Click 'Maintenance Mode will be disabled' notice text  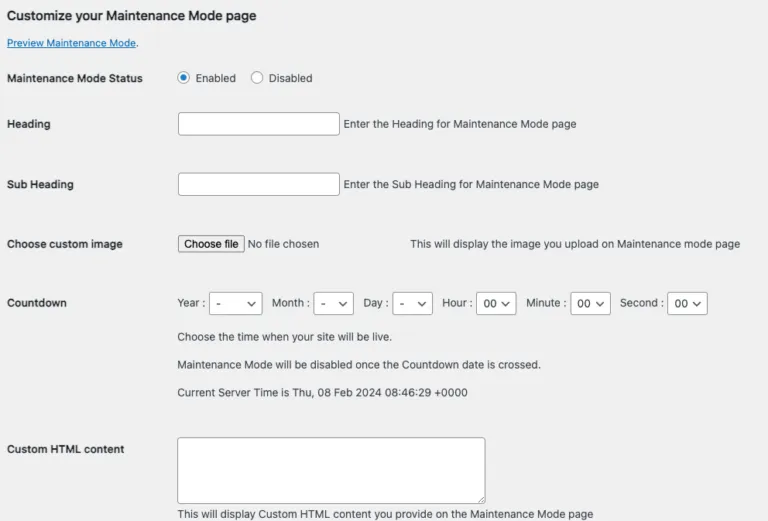coord(359,365)
